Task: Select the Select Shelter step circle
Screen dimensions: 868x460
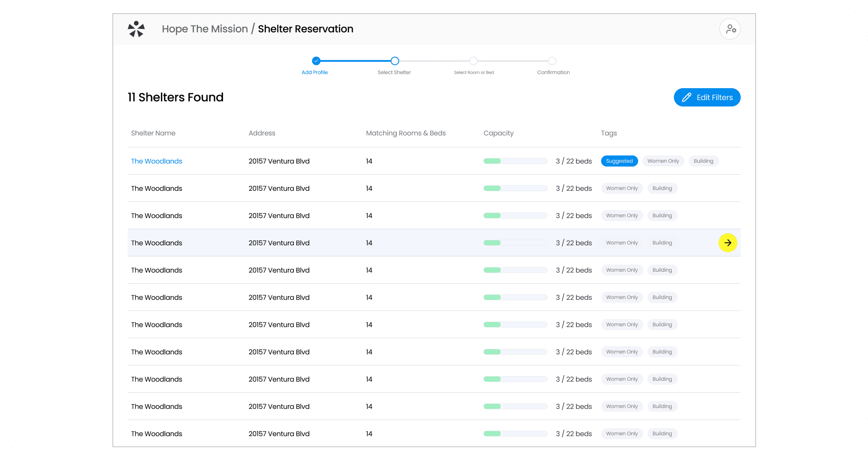Action: (x=395, y=61)
